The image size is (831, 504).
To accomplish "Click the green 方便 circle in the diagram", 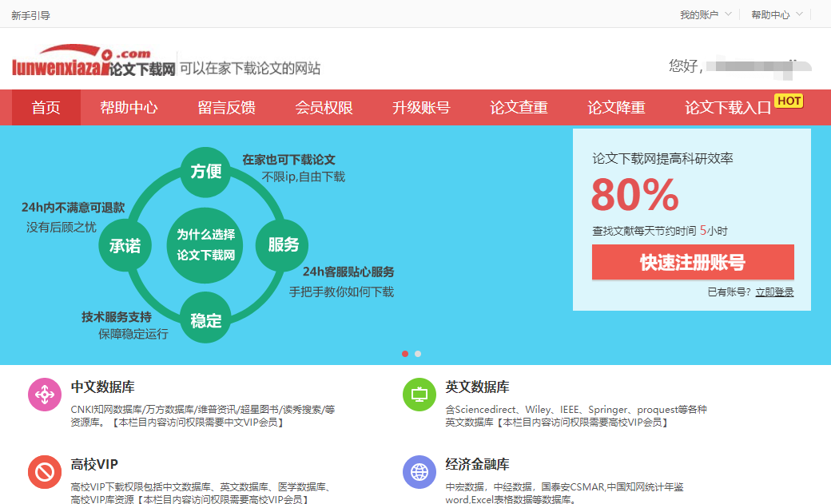I will click(x=205, y=170).
